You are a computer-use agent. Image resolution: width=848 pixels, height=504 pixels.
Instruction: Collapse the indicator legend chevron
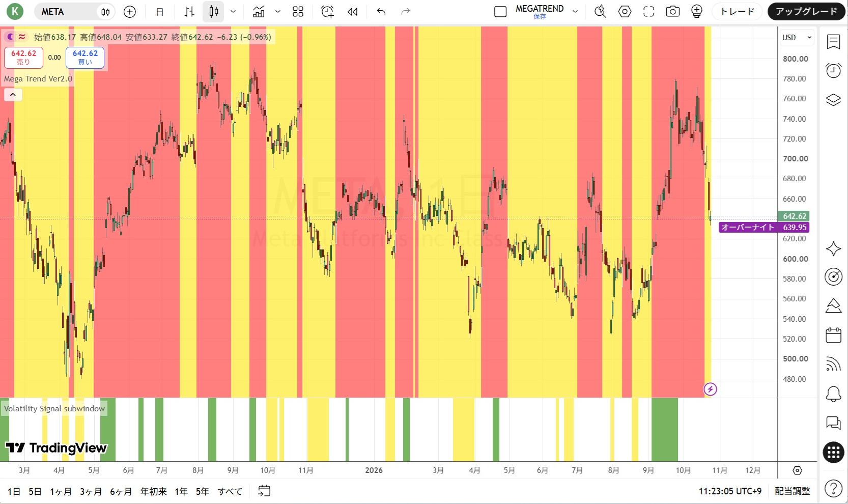point(13,94)
